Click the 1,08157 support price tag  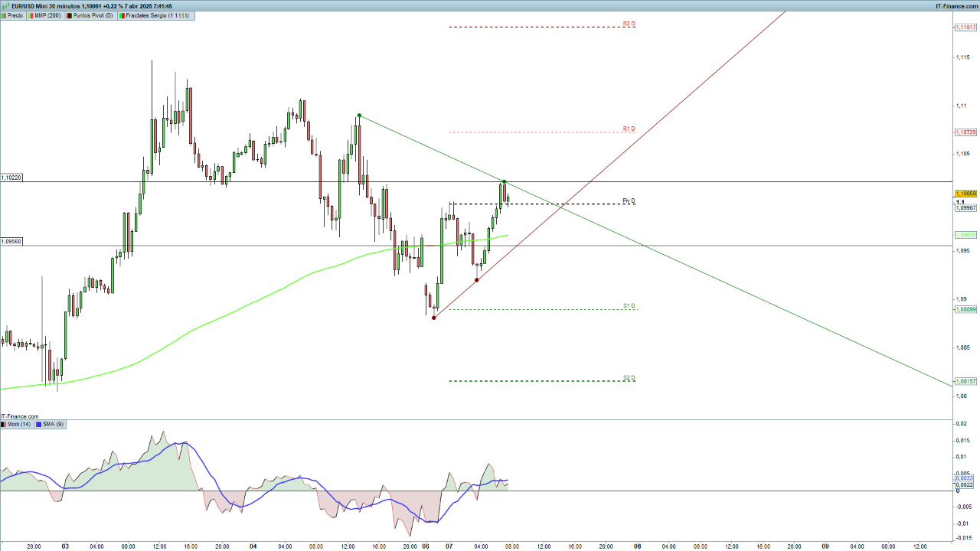[x=965, y=381]
